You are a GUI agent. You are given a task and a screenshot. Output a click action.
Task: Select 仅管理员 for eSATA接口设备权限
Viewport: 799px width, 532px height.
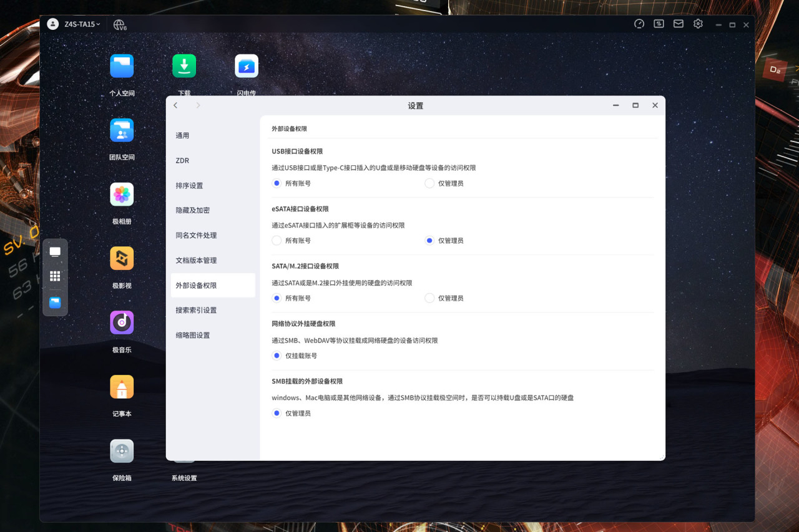click(429, 241)
